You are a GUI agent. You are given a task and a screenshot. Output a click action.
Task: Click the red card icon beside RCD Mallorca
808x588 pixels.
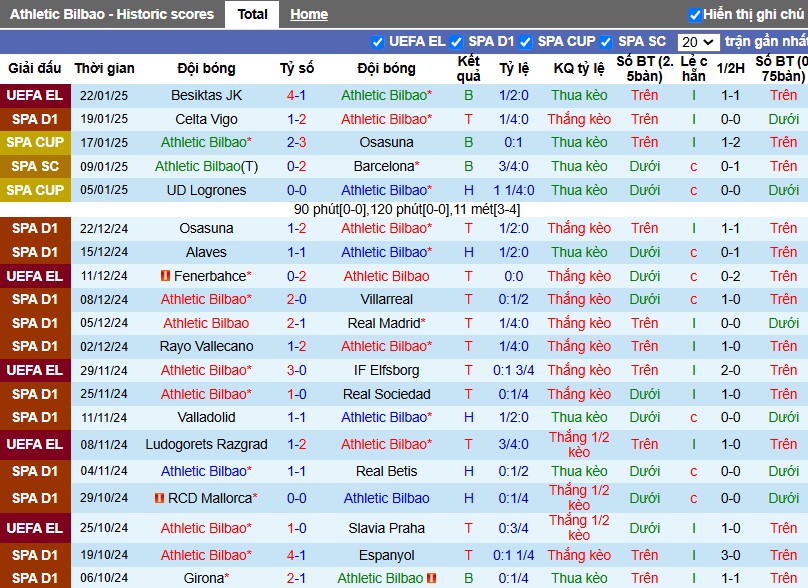(x=159, y=498)
